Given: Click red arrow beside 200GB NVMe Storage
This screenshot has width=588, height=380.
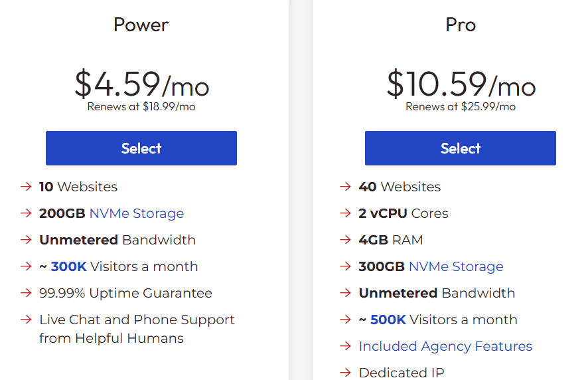Looking at the screenshot, I should (x=26, y=213).
